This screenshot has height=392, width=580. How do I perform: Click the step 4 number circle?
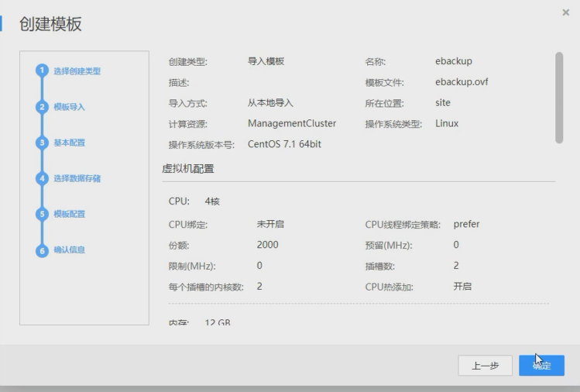click(42, 178)
